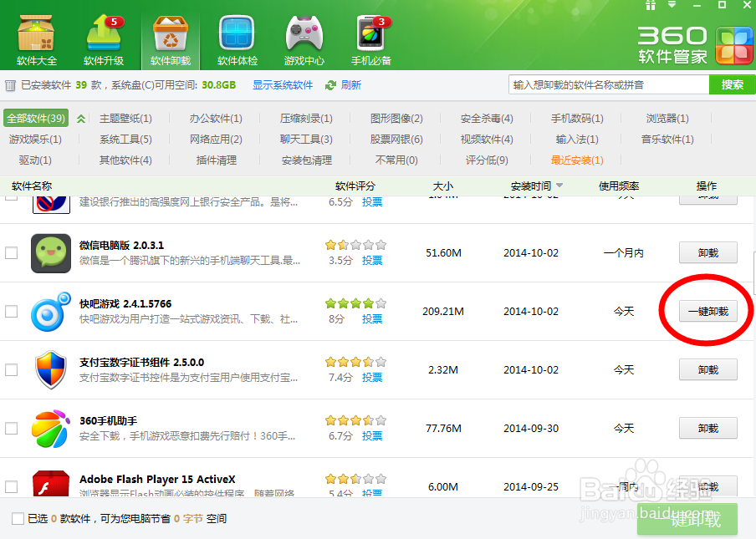This screenshot has height=539, width=756.
Task: Select the 浏览器(1) category
Action: pos(667,119)
